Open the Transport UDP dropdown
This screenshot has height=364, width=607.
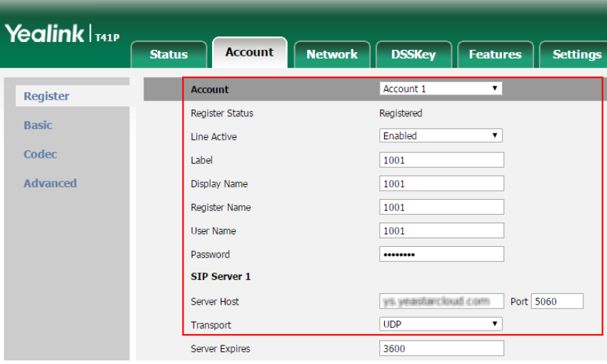coord(441,324)
